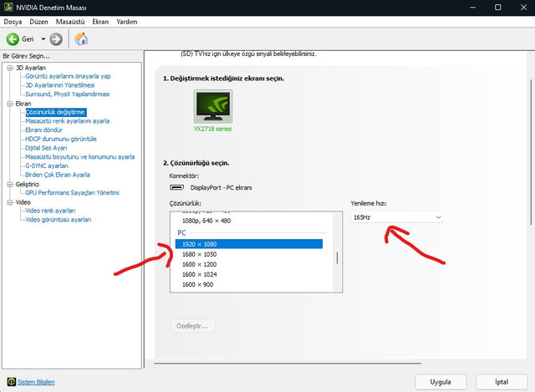Image resolution: width=535 pixels, height=392 pixels.
Task: Click the DisplayPort connector icon
Action: tap(176, 188)
